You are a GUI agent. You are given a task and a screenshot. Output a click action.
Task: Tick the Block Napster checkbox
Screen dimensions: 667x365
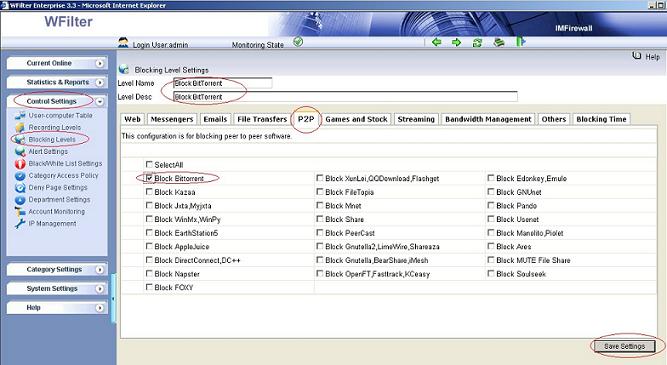[149, 273]
